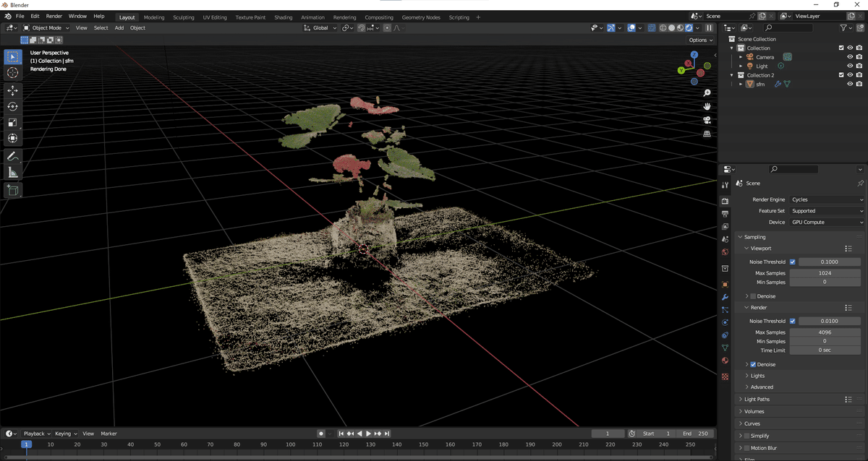Switch to wireframe viewport shading
The height and width of the screenshot is (461, 868).
(x=663, y=28)
